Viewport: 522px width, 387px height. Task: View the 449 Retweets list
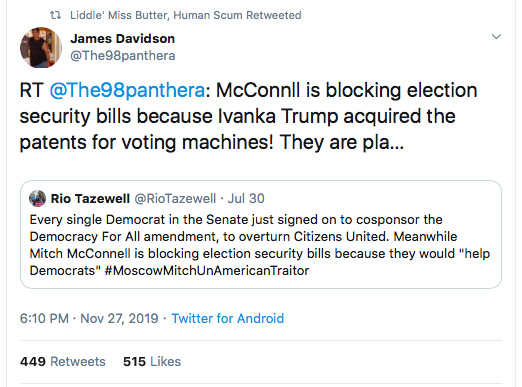tap(63, 362)
